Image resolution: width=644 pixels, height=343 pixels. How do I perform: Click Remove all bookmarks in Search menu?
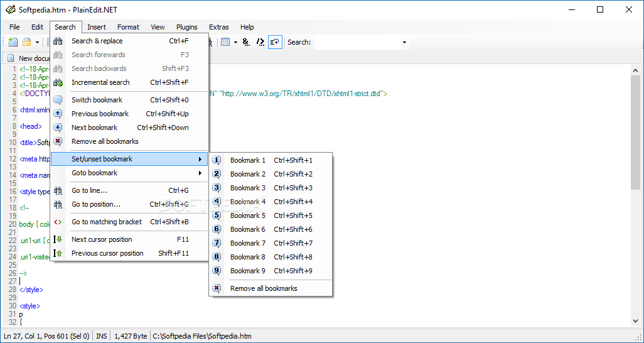129,141
